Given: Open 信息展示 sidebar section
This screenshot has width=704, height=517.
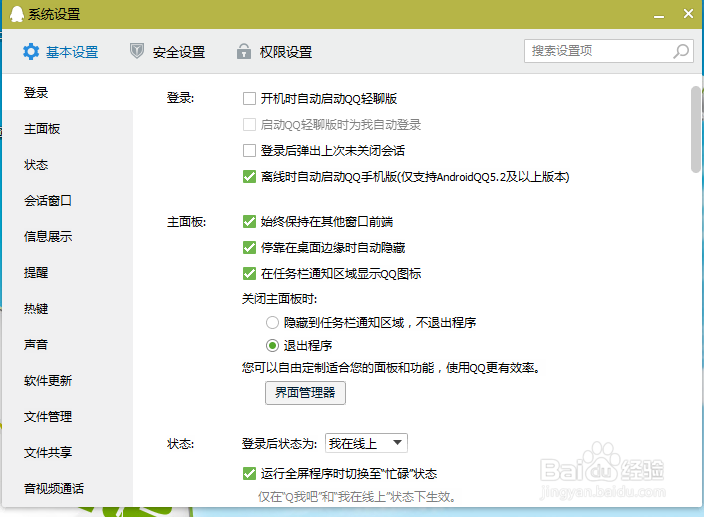Looking at the screenshot, I should [68, 237].
